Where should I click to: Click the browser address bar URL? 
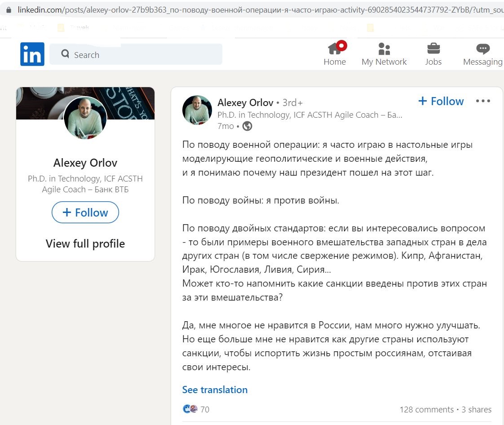(x=261, y=10)
